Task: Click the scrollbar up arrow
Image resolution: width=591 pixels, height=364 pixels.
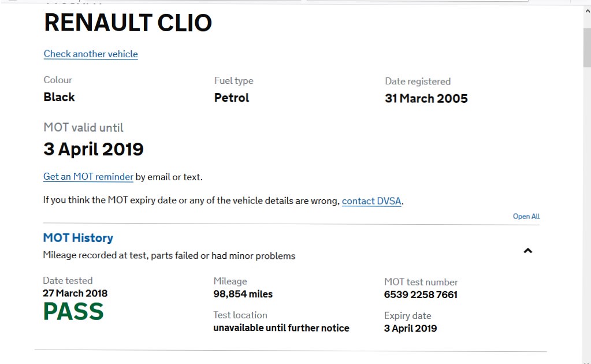Action: (x=586, y=10)
